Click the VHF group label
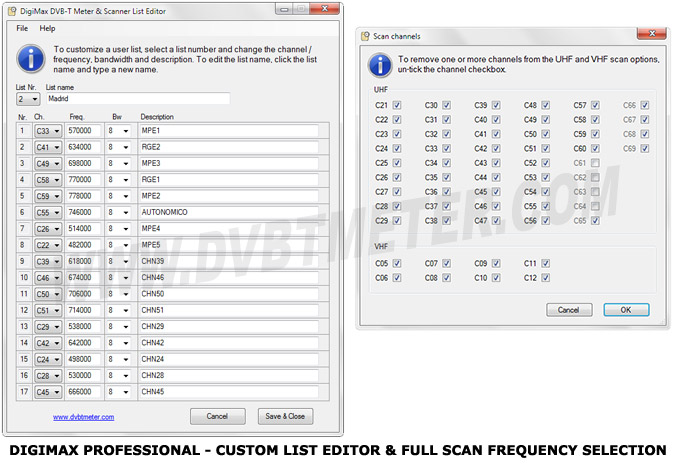674x474 pixels. point(381,246)
